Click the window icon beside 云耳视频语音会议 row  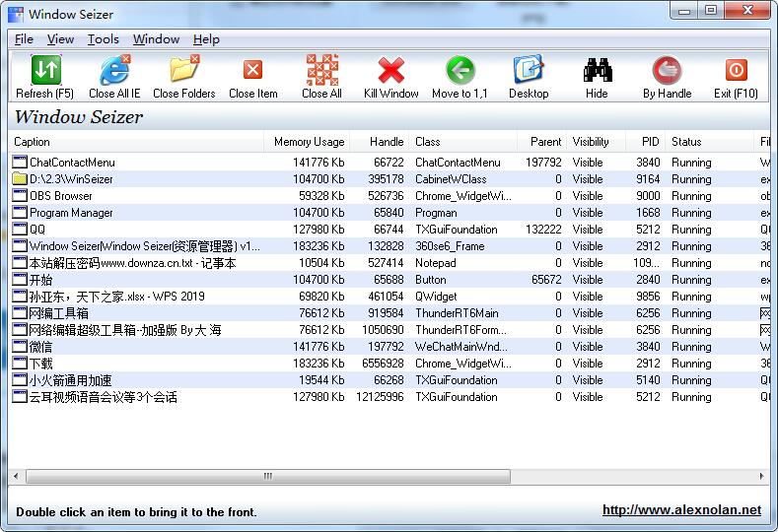[x=20, y=397]
